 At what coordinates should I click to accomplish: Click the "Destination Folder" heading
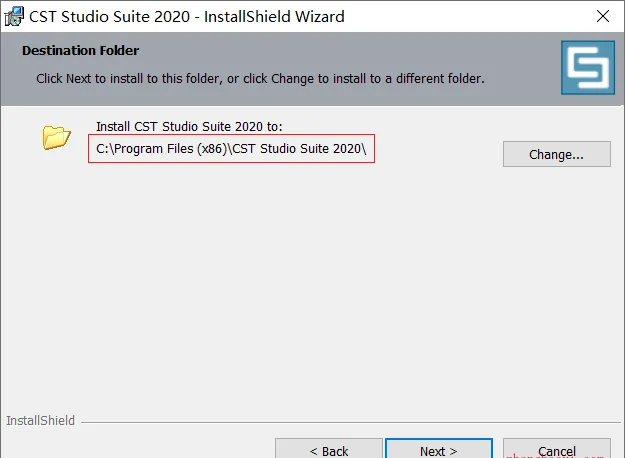[81, 51]
